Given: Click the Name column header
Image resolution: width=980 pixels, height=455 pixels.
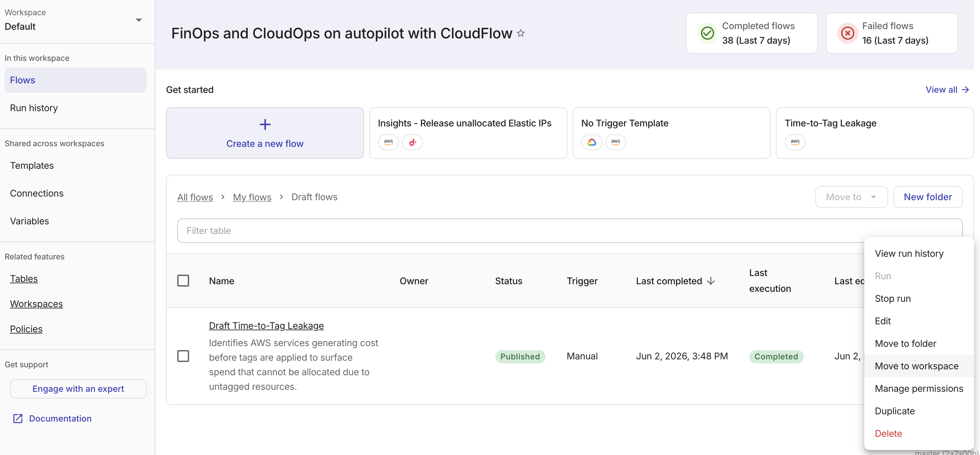Looking at the screenshot, I should [222, 281].
